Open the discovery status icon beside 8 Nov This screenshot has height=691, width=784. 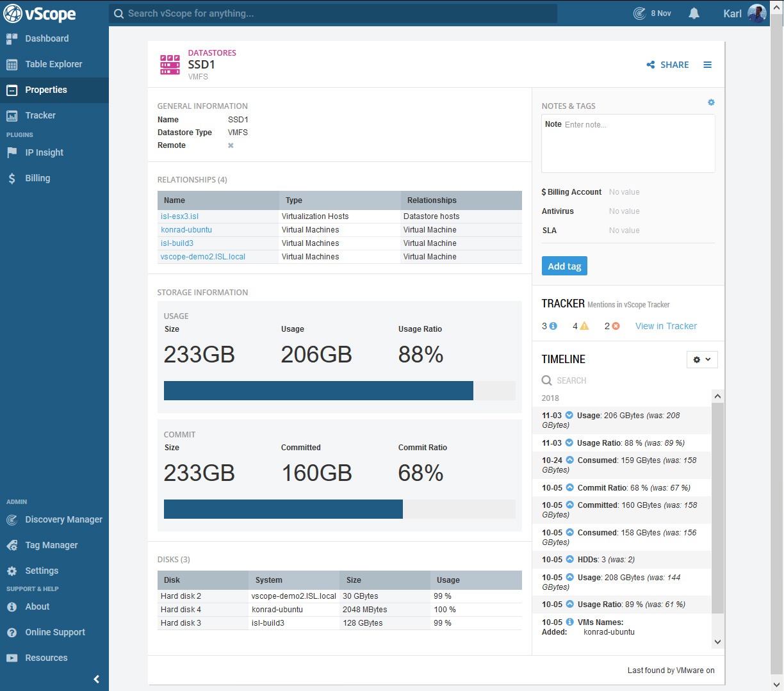pos(639,13)
